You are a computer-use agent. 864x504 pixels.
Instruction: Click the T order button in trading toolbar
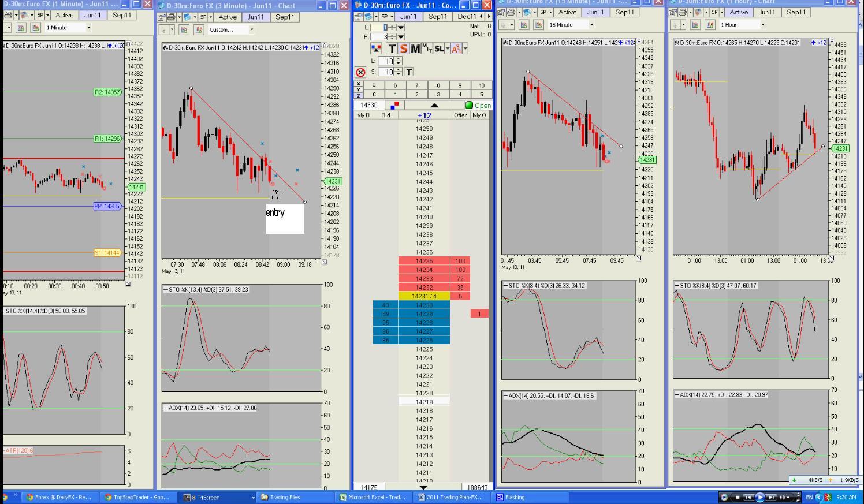(392, 49)
